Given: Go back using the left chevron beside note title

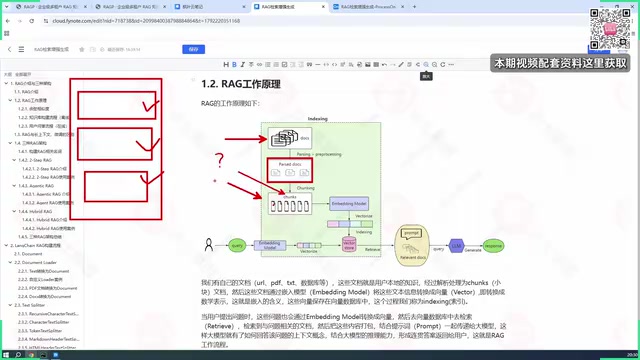Looking at the screenshot, I should (x=9, y=49).
